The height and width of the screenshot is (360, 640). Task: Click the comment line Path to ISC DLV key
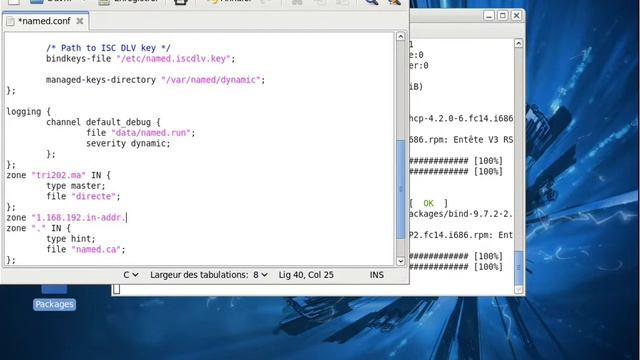pos(108,48)
